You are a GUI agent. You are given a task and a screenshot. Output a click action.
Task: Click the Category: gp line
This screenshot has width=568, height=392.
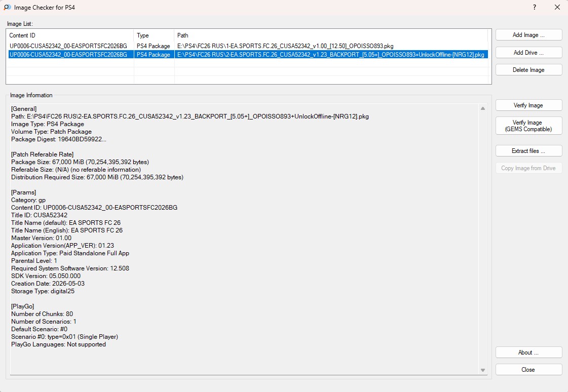coord(28,200)
